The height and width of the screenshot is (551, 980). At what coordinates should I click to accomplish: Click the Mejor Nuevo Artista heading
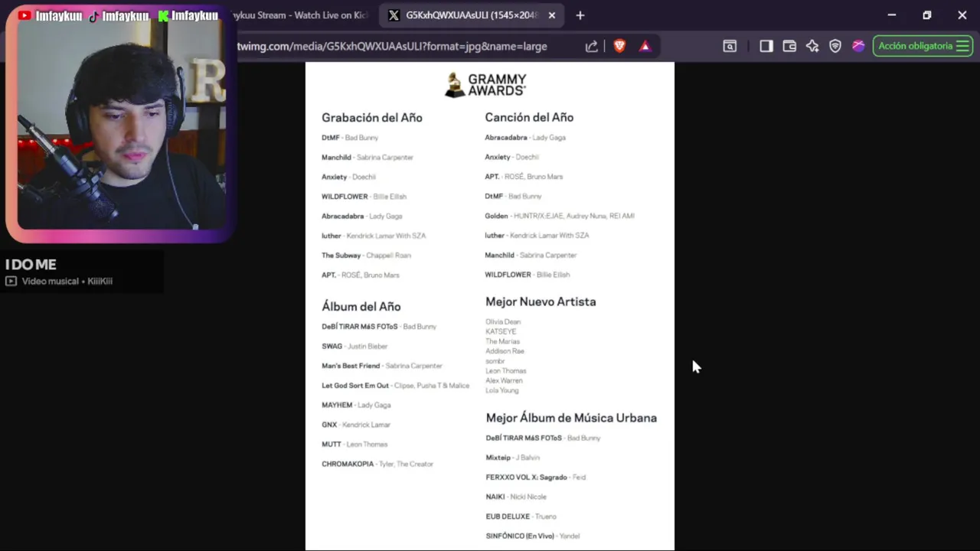[x=541, y=302]
